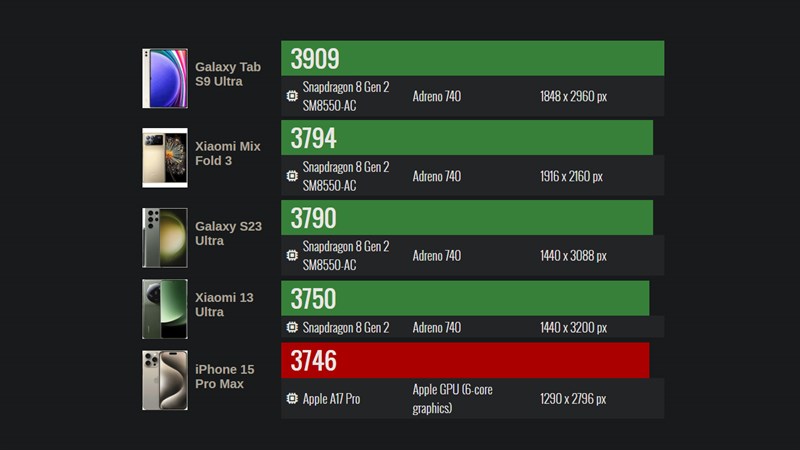Screen dimensions: 800x450
Task: Select the green 3794 score bar
Action: 467,138
